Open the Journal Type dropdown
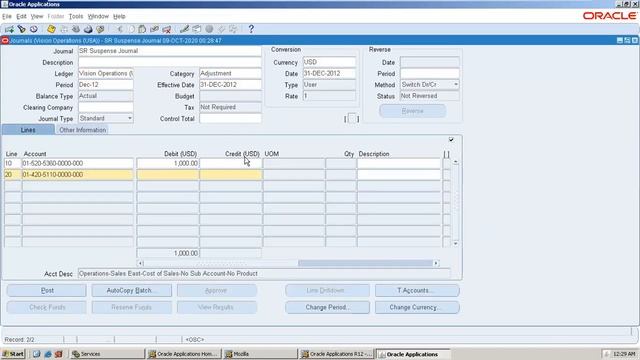The width and height of the screenshot is (640, 360). 130,118
